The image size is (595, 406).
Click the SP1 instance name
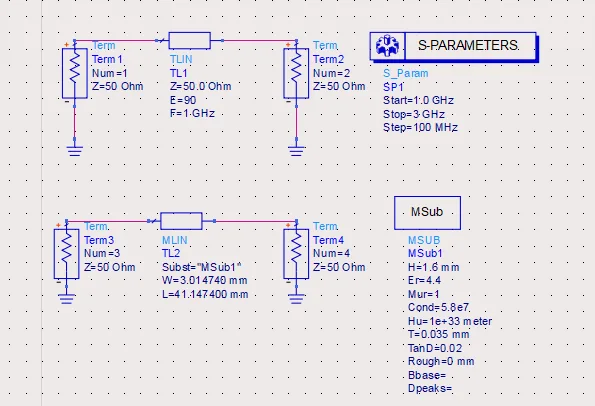point(393,87)
